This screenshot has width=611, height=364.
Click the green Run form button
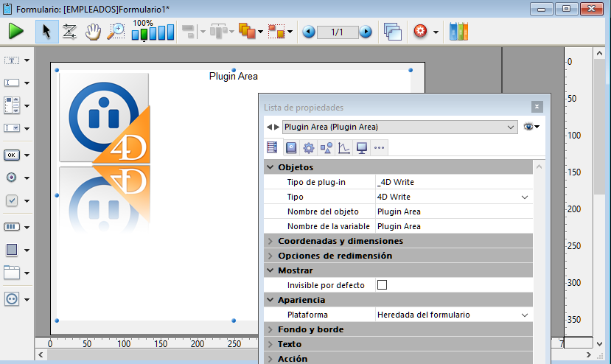pos(16,32)
